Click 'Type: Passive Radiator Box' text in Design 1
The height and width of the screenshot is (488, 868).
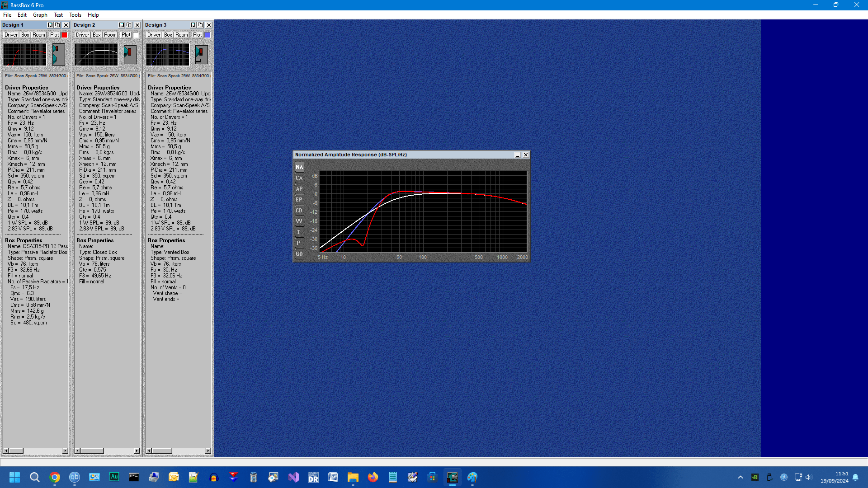click(x=38, y=252)
